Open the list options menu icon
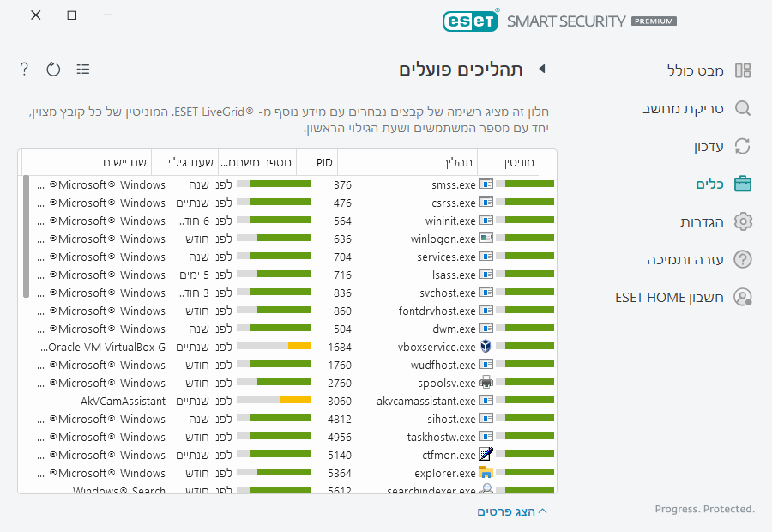Image resolution: width=772 pixels, height=532 pixels. point(82,69)
